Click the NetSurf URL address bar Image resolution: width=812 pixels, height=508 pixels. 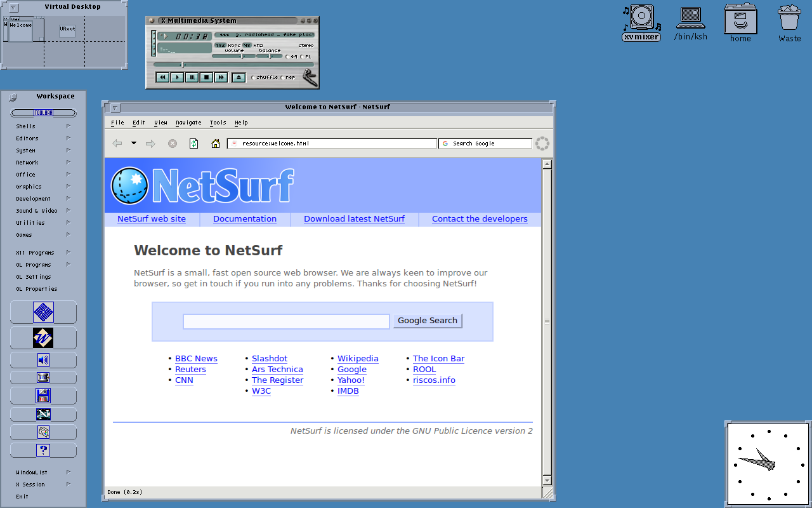tap(332, 144)
